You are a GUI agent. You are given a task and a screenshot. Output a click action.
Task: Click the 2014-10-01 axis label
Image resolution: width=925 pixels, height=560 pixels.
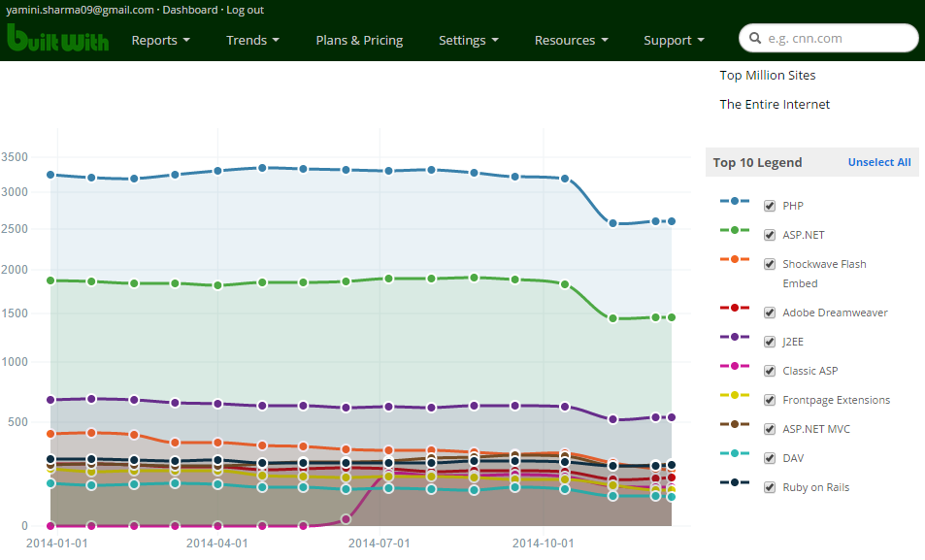point(543,543)
